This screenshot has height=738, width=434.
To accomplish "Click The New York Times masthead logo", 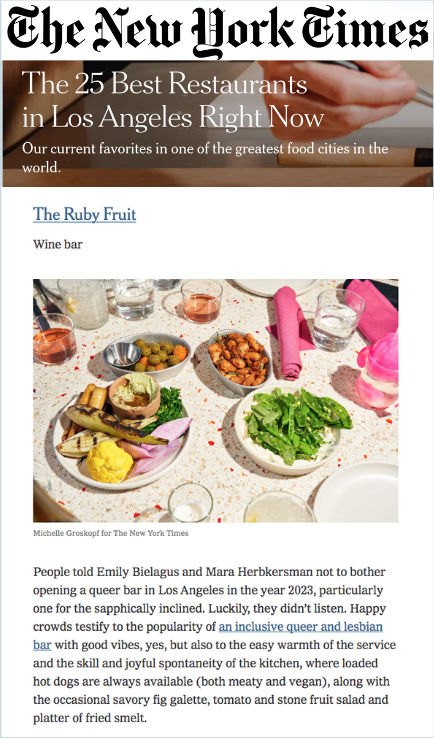I will click(x=217, y=29).
